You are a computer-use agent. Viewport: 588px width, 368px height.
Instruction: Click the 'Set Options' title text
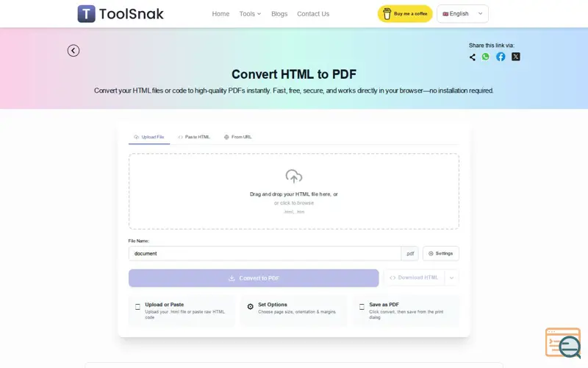click(272, 305)
